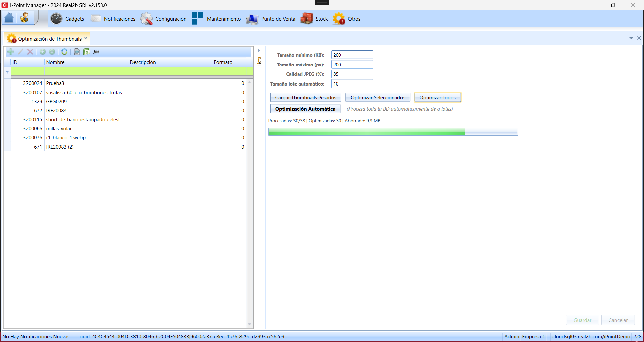Click the refresh list icon
Screen dimensions: 644x342
click(64, 52)
